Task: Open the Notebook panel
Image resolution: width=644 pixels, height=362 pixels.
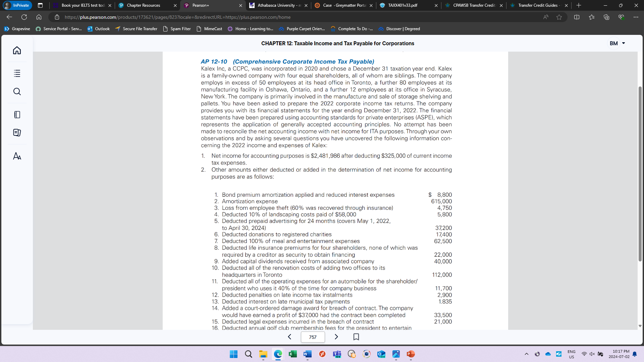Action: (17, 114)
